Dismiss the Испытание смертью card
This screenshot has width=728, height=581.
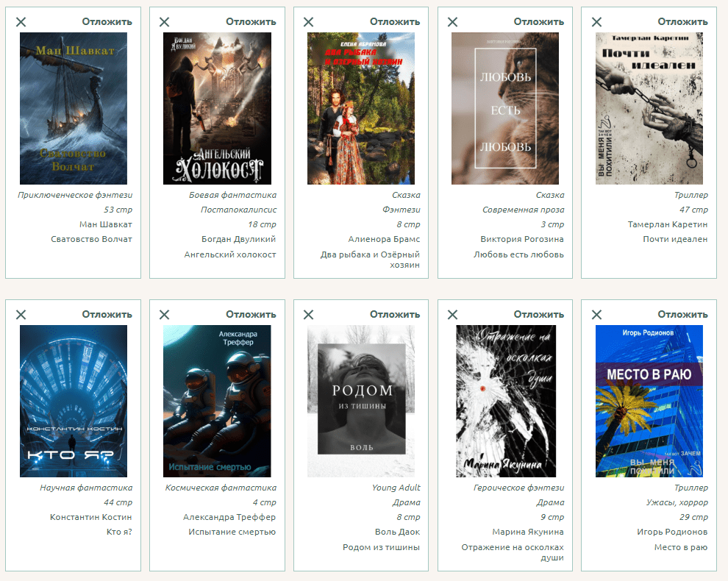point(165,315)
